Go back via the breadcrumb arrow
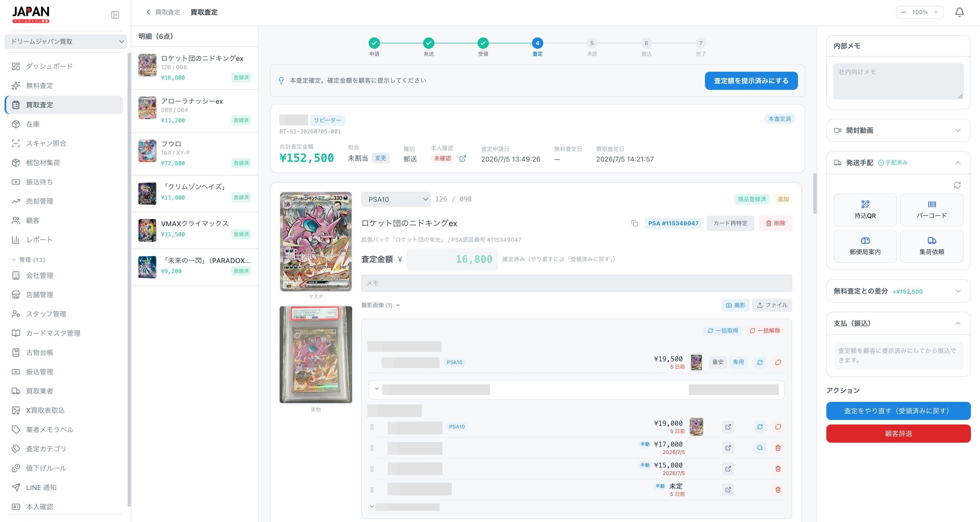This screenshot has width=980, height=522. coord(148,12)
